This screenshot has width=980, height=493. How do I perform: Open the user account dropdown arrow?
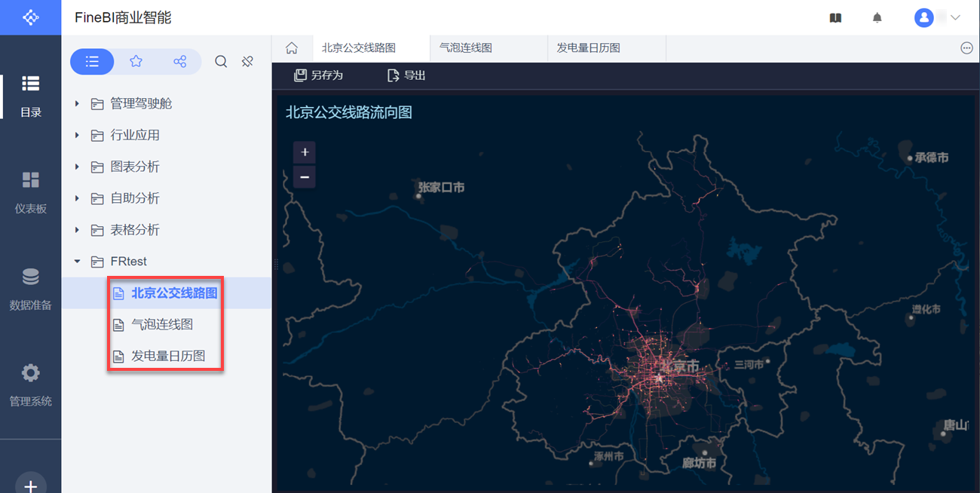point(955,17)
